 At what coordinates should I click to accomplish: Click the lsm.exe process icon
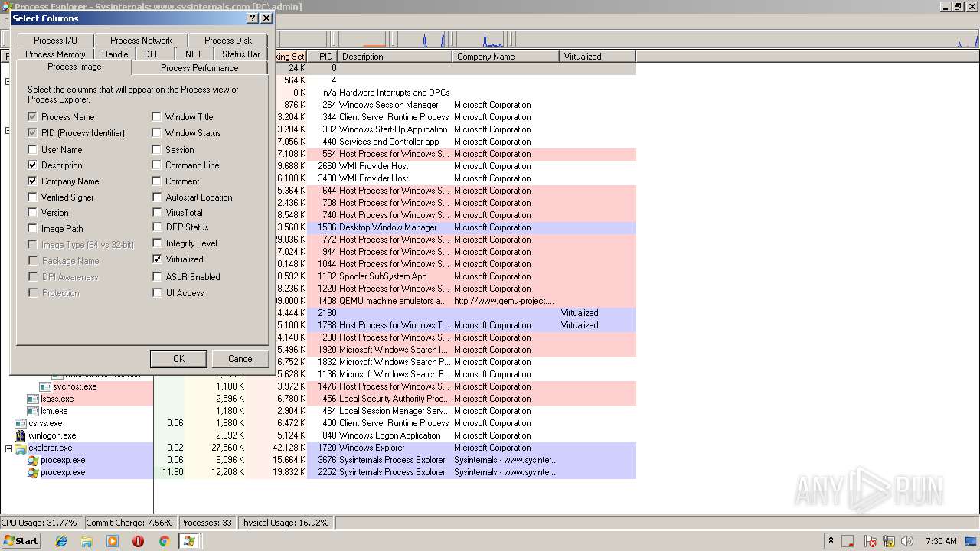click(x=33, y=411)
